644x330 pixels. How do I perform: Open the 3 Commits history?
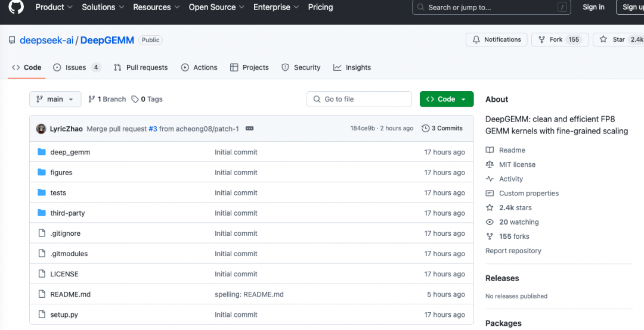442,129
